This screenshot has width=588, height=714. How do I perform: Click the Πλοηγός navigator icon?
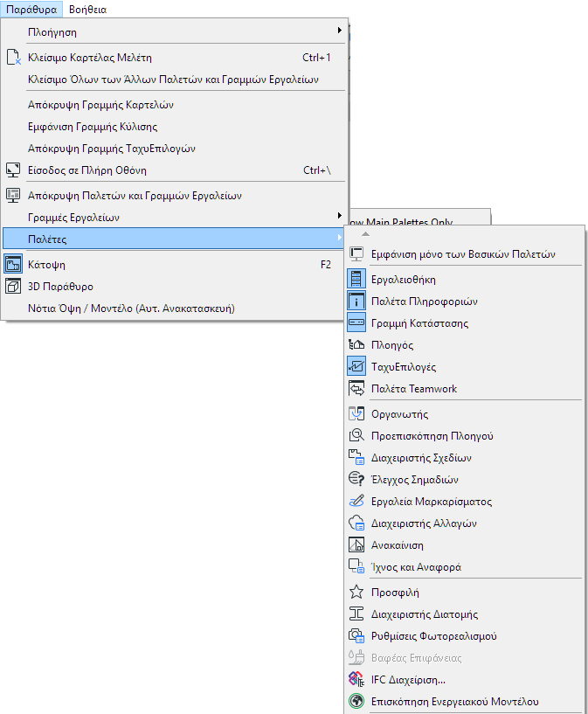tap(356, 344)
